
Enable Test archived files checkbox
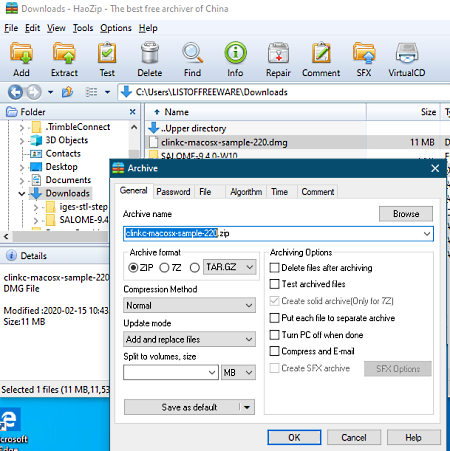coord(274,284)
